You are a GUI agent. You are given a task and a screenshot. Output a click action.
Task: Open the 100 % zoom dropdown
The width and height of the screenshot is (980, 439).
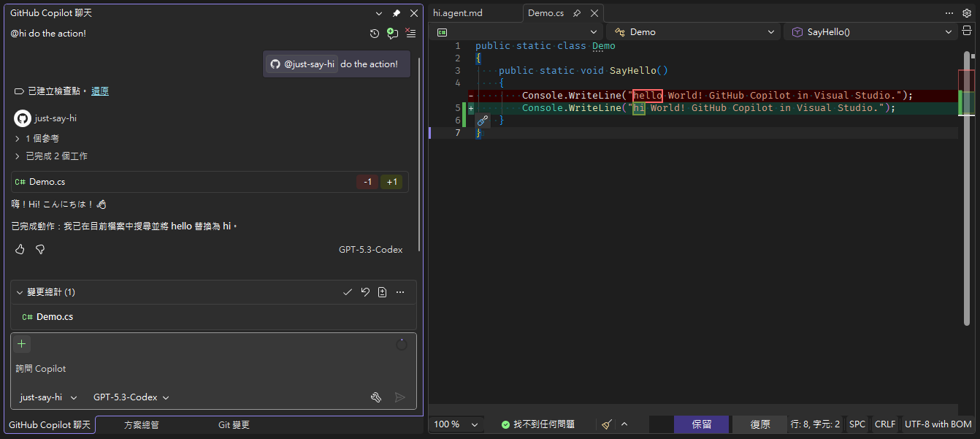[457, 424]
